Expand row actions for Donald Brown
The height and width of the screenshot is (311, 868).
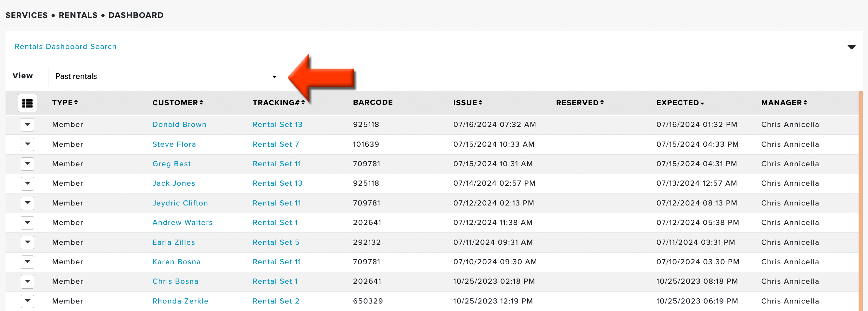click(27, 125)
